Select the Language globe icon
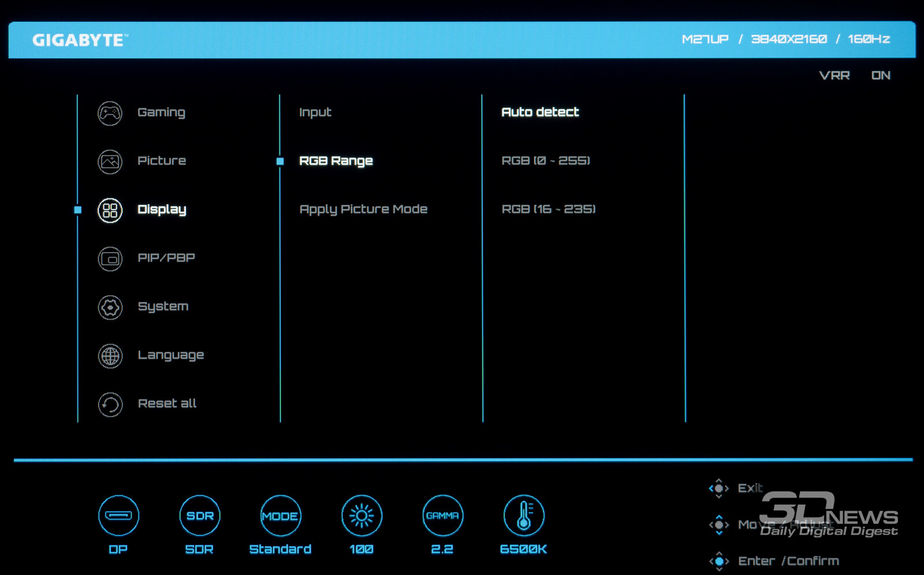Image resolution: width=924 pixels, height=575 pixels. click(x=110, y=356)
